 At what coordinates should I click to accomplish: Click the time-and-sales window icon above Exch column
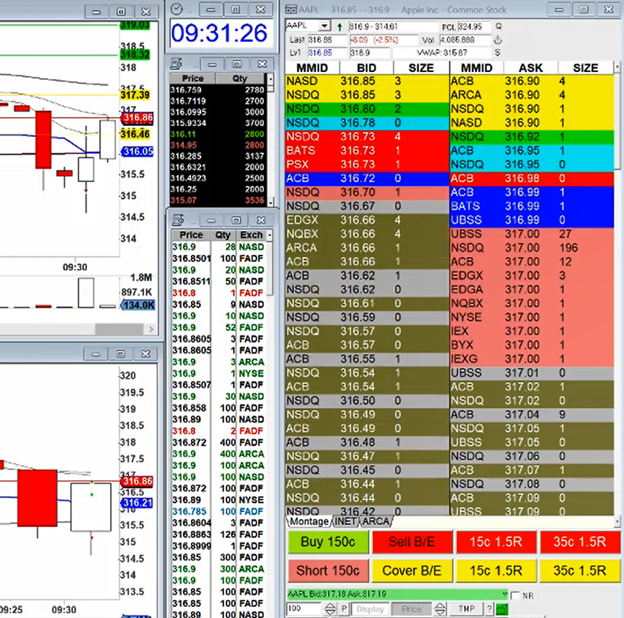point(176,220)
